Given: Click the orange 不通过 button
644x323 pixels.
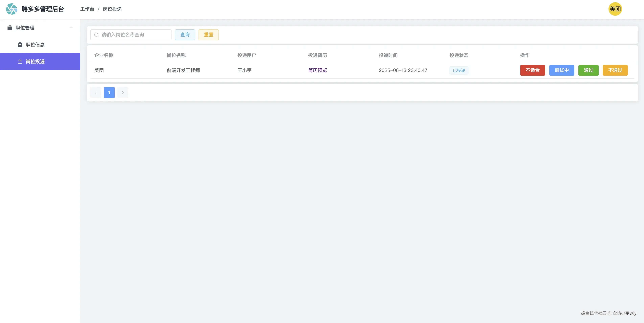Looking at the screenshot, I should click(x=615, y=70).
